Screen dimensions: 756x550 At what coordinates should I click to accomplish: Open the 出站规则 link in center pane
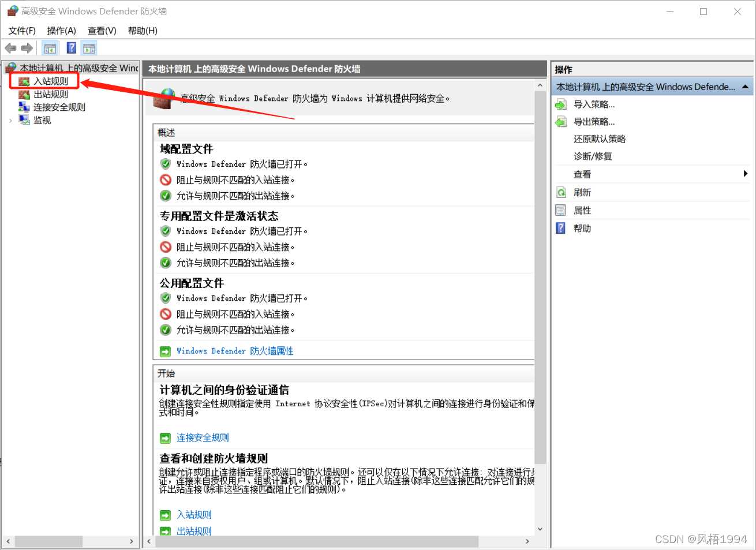(x=194, y=531)
